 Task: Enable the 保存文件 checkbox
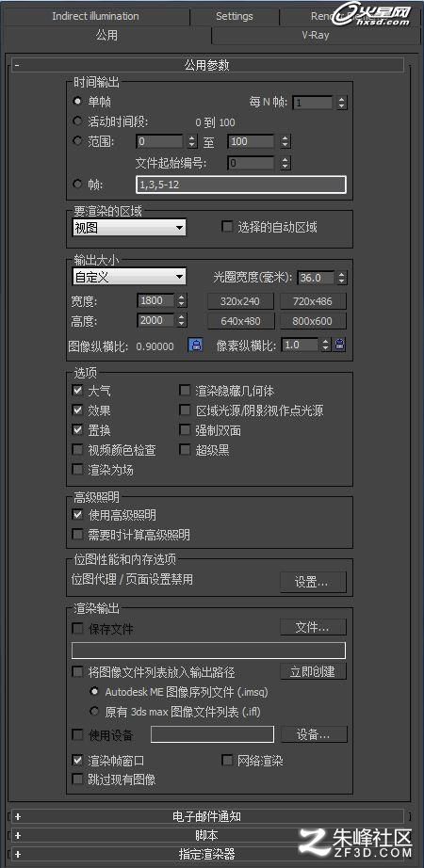coord(77,628)
